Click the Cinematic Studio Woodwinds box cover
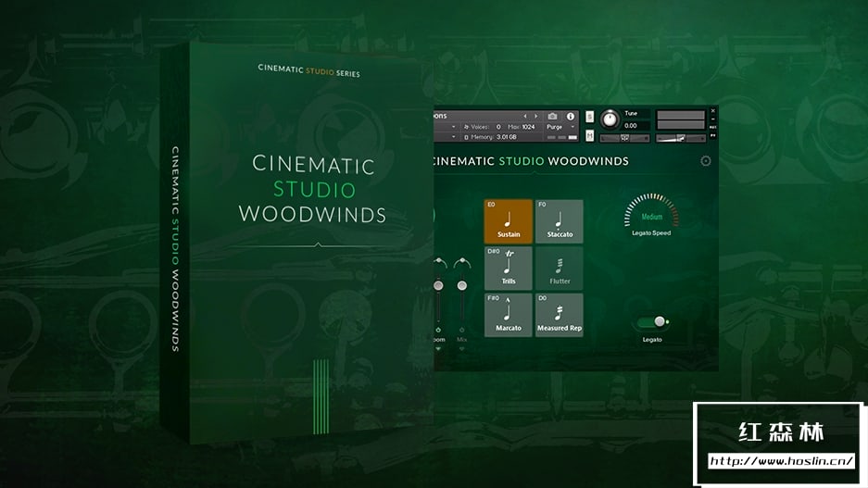 tap(296, 244)
